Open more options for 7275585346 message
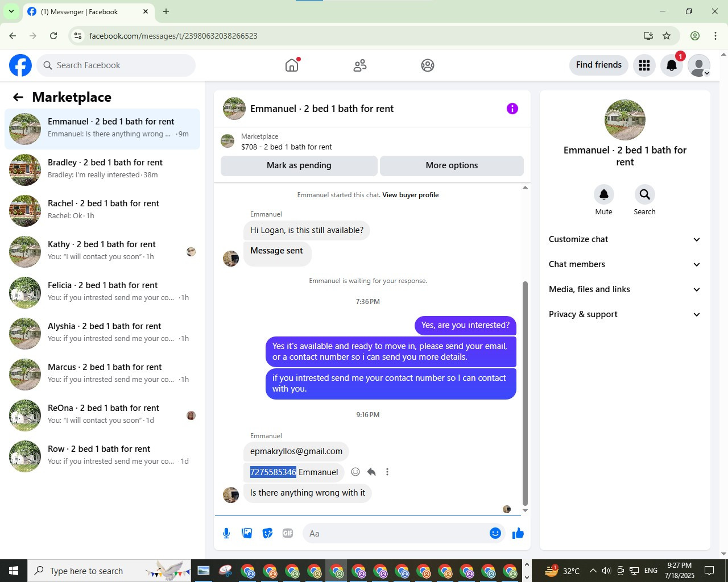This screenshot has height=582, width=728. (387, 472)
